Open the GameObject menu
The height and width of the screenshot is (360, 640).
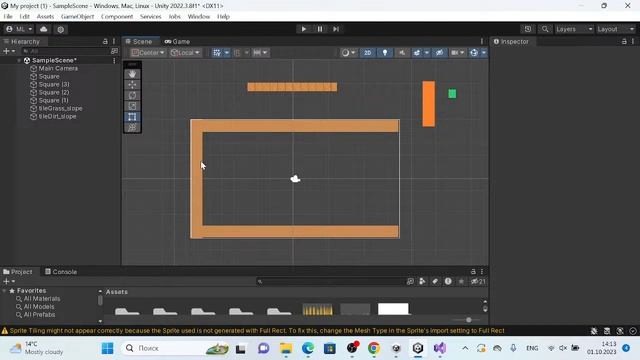pyautogui.click(x=77, y=16)
